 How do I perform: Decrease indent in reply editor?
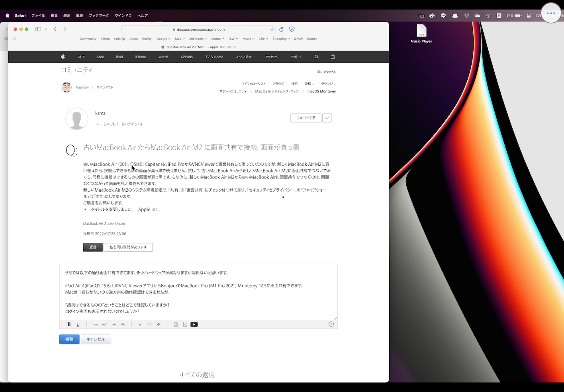point(95,324)
